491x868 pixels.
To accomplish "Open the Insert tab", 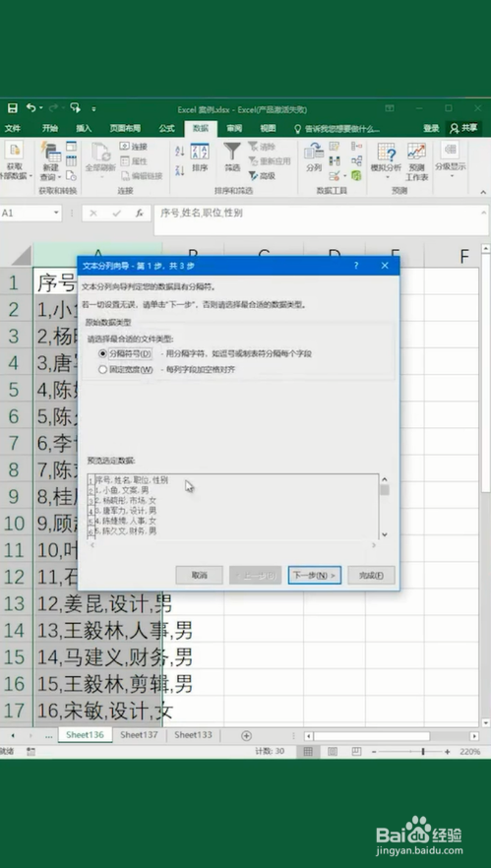I will pos(84,128).
